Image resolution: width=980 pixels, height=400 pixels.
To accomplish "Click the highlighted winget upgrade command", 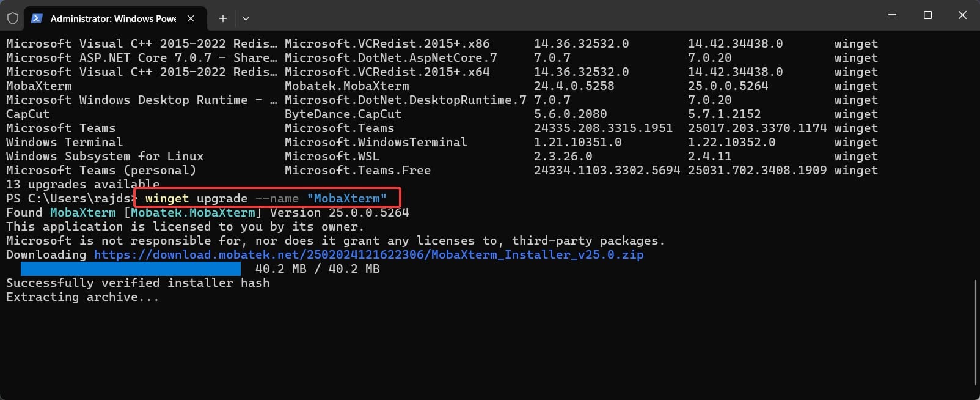I will [266, 198].
